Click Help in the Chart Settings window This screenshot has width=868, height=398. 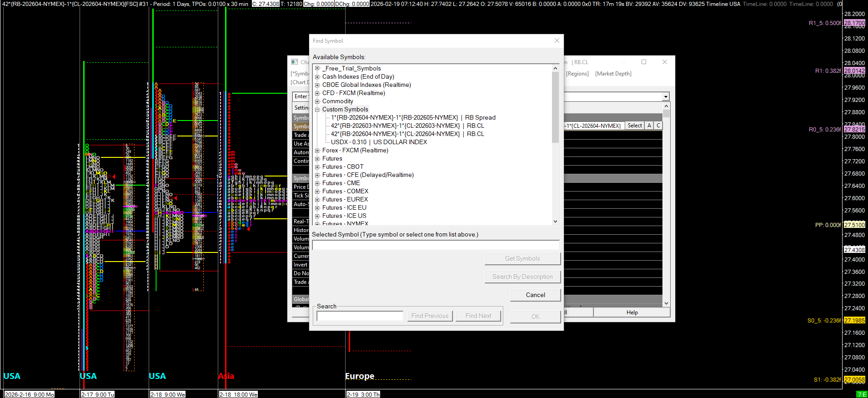click(632, 312)
